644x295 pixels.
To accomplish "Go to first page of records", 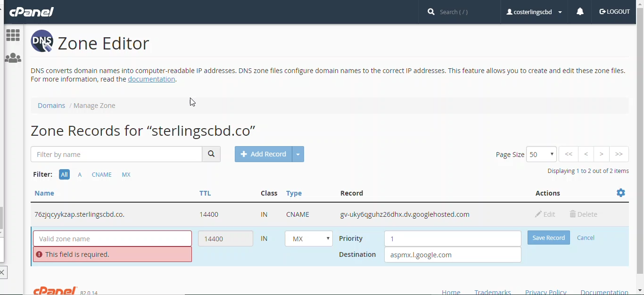I will pos(569,154).
